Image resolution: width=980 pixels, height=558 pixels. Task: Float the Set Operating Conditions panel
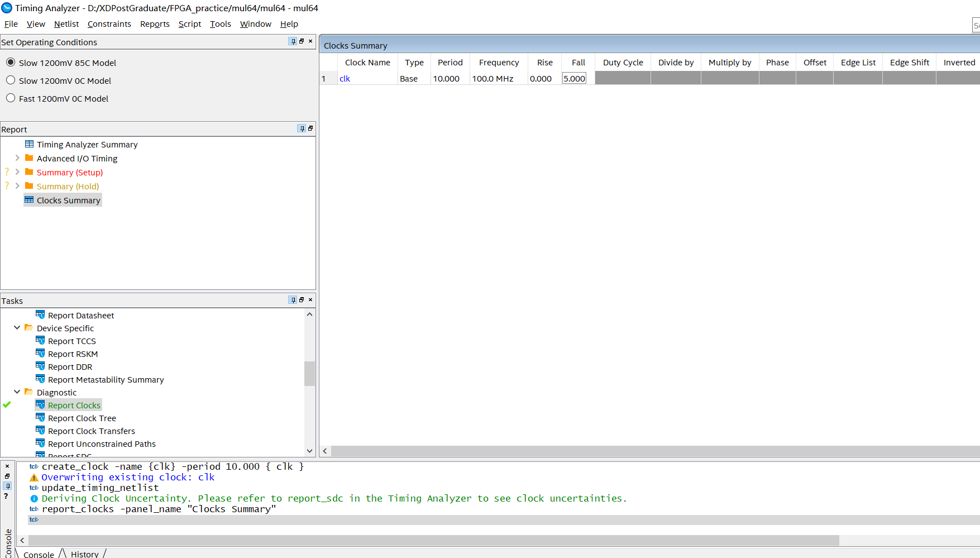point(302,41)
